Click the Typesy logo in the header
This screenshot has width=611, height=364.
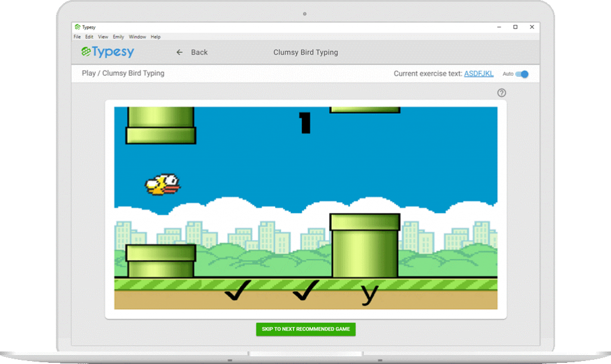coord(107,52)
